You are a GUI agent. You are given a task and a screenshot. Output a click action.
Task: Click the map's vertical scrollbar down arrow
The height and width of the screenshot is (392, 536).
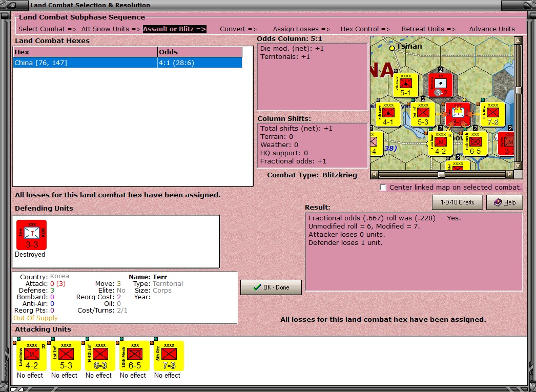tap(518, 166)
